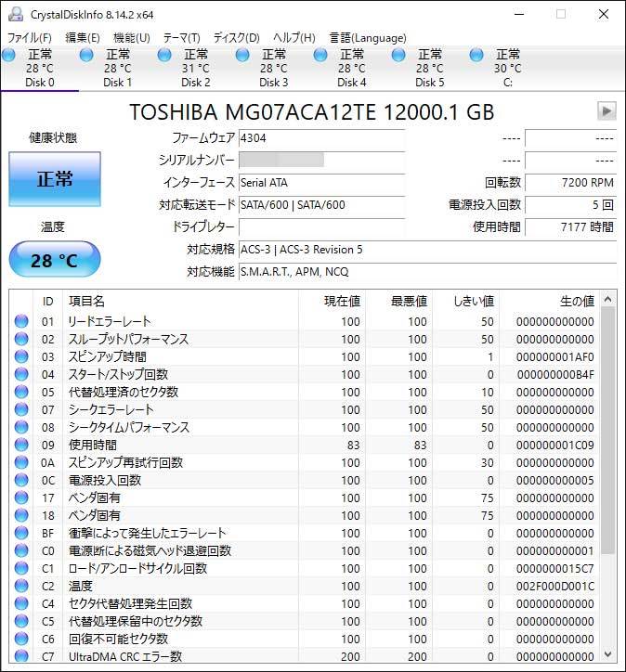Click the firmware field showing 4304
626x672 pixels.
[x=321, y=138]
